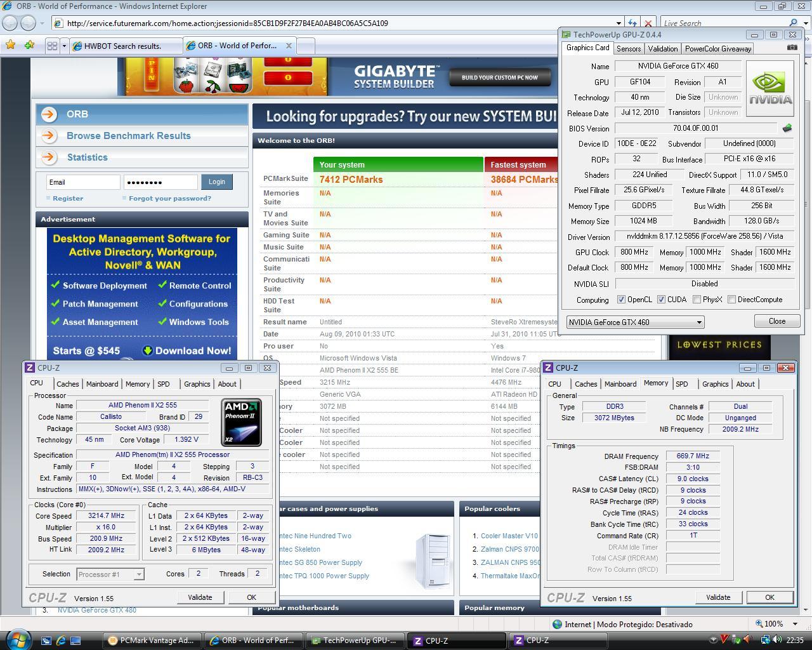The width and height of the screenshot is (812, 650).
Task: Click the network connection tray icon
Action: click(765, 640)
